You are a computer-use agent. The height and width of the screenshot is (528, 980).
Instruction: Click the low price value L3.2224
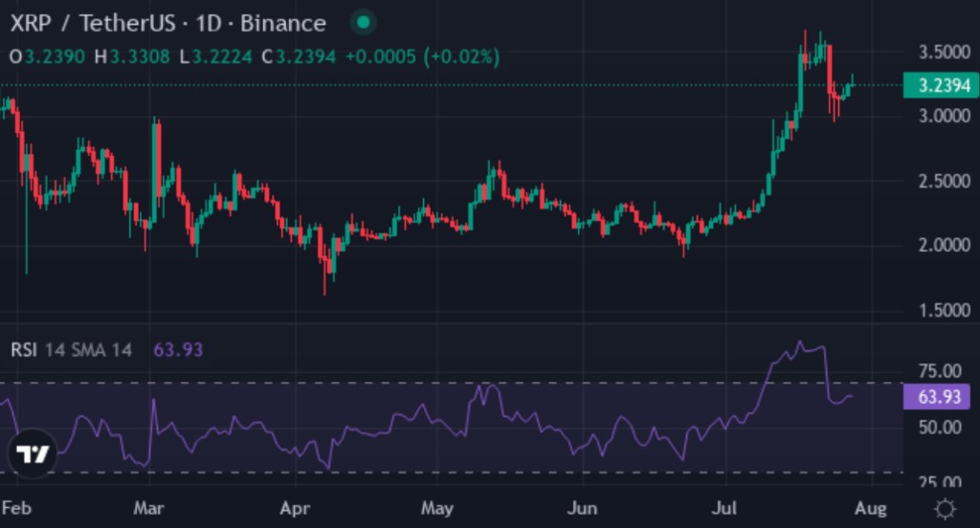pyautogui.click(x=215, y=56)
